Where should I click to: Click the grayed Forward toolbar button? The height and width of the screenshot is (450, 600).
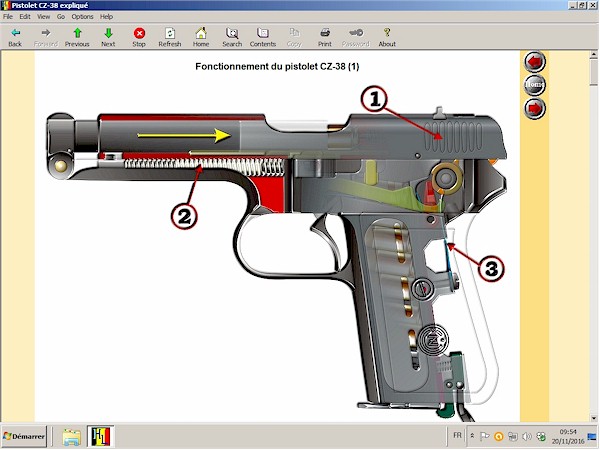[x=46, y=38]
